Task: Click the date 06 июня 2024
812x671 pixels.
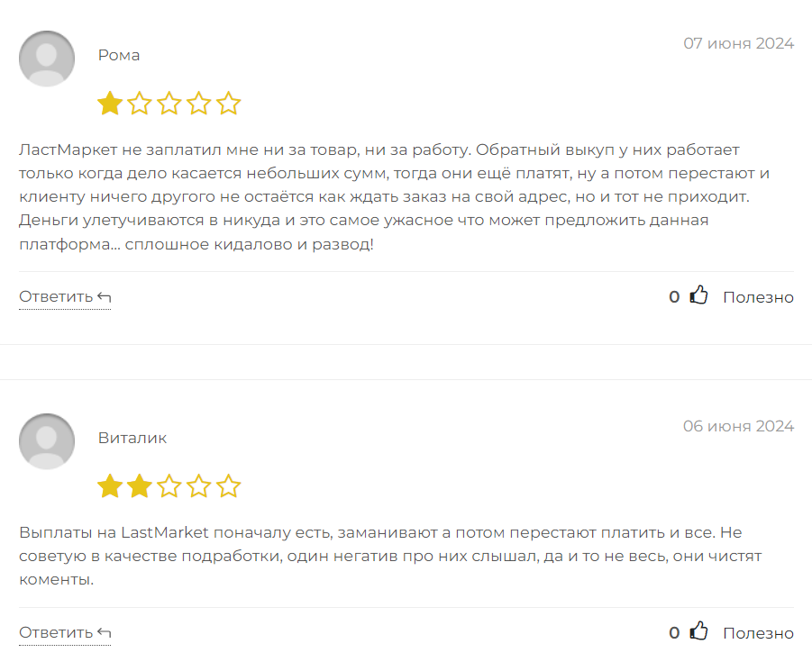Action: (x=738, y=426)
